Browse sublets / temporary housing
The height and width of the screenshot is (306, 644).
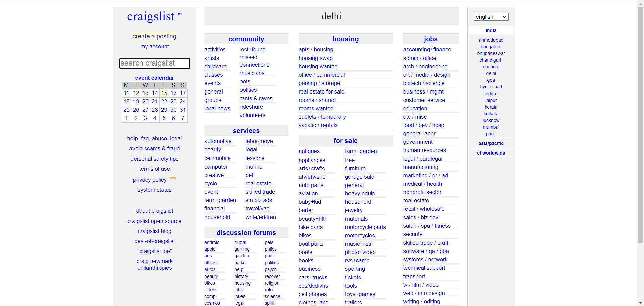click(x=322, y=117)
